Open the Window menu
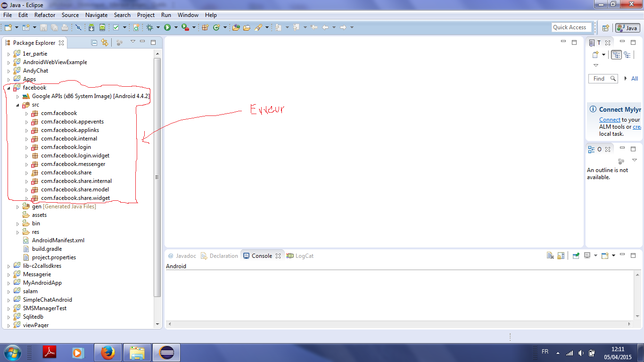 click(188, 15)
